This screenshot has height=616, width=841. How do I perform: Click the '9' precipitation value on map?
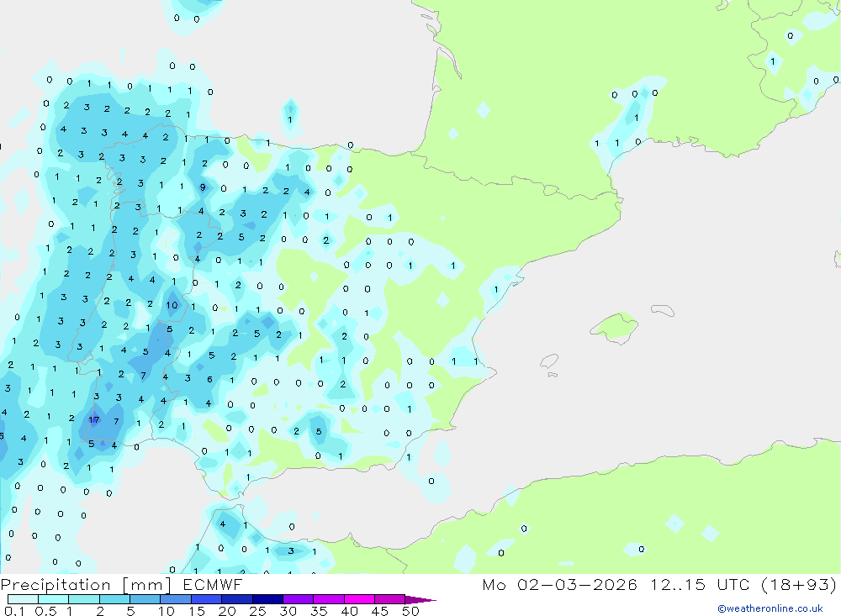203,187
